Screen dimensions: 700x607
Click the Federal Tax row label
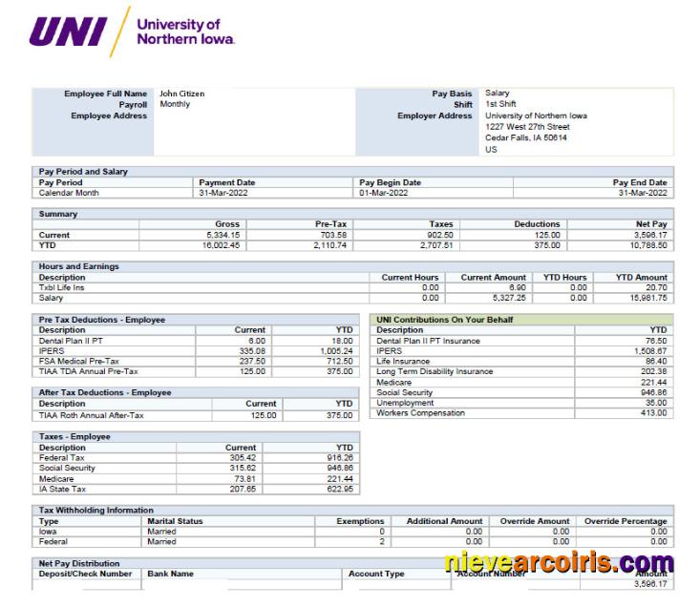tap(62, 458)
